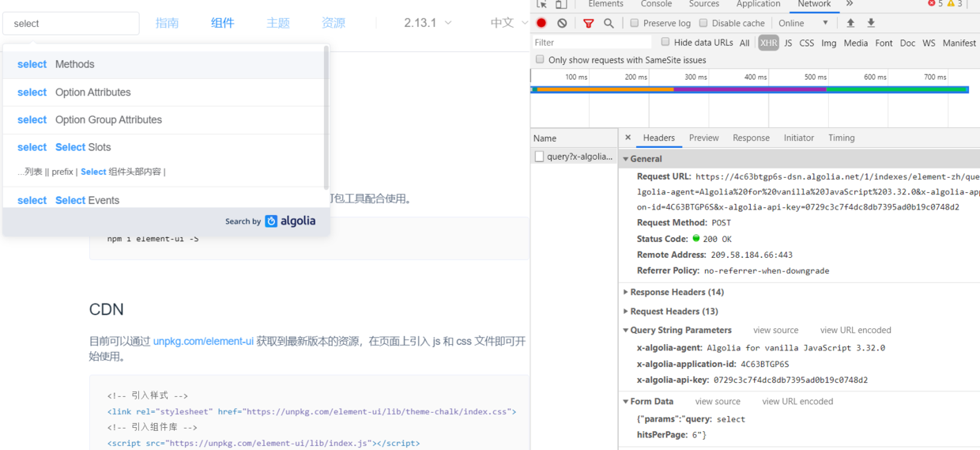980x450 pixels.
Task: Select the Headers tab
Action: [x=658, y=138]
